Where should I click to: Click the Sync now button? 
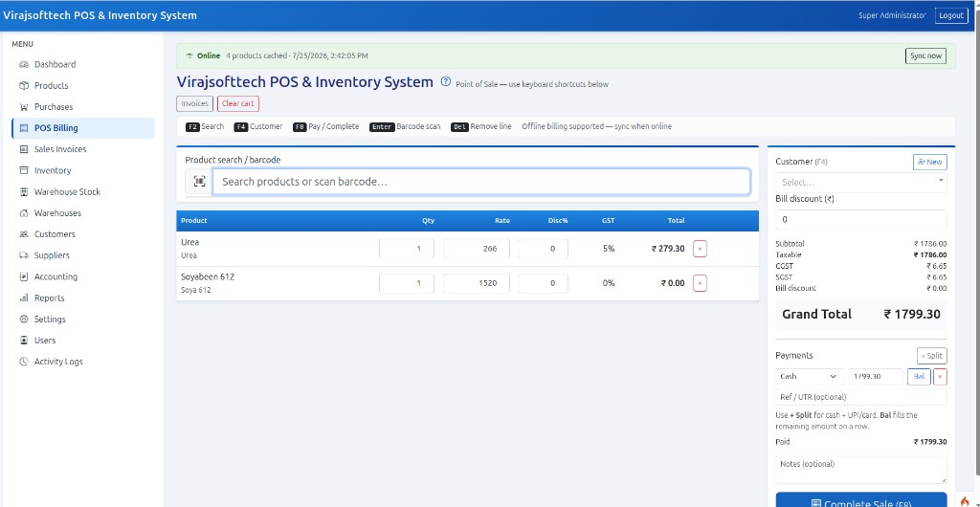925,55
